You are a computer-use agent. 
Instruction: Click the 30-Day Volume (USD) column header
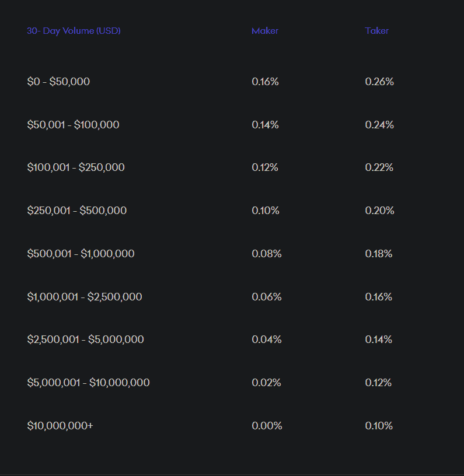[x=74, y=31]
